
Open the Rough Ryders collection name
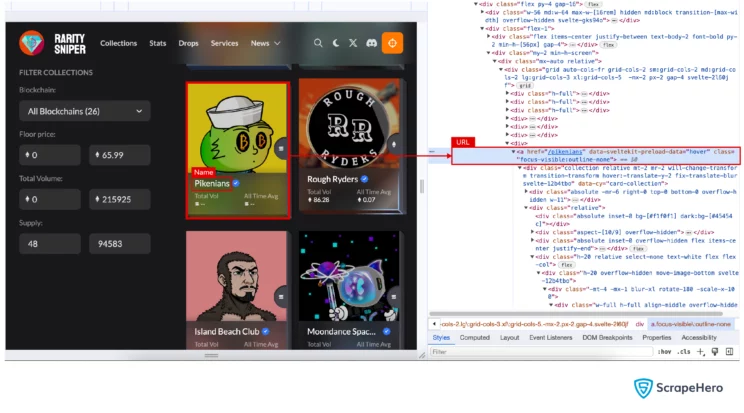pyautogui.click(x=332, y=179)
